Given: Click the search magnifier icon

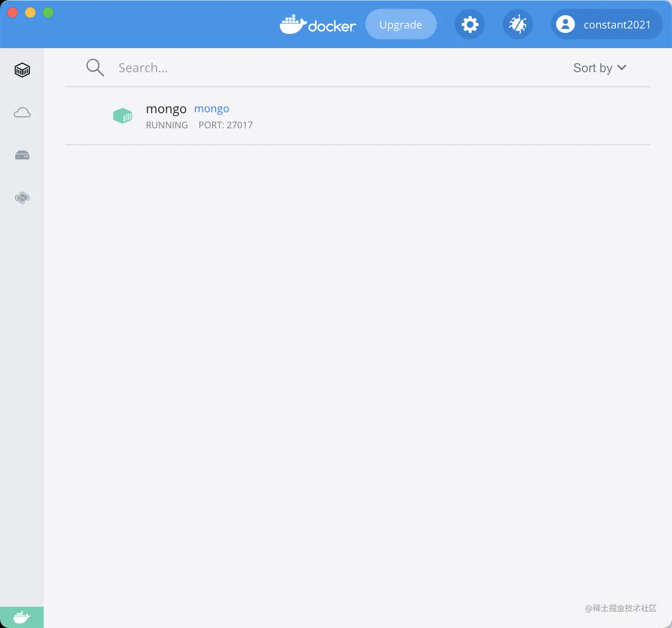Looking at the screenshot, I should coord(95,68).
